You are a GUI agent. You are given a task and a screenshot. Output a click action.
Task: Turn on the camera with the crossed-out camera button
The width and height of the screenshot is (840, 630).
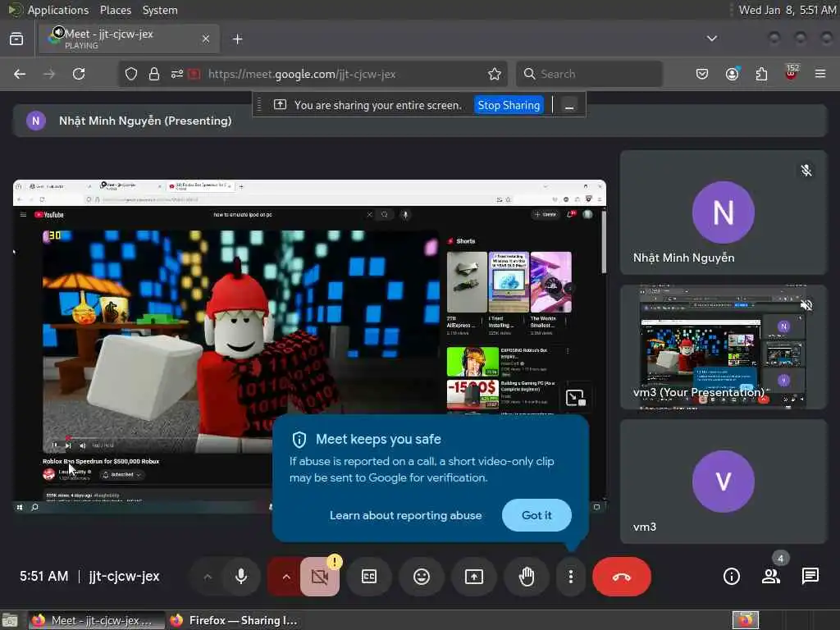tap(320, 577)
